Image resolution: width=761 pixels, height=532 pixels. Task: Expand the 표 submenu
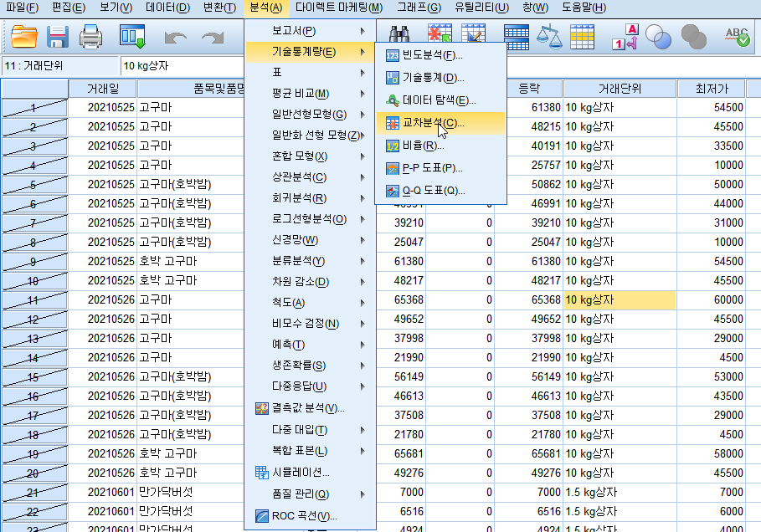310,73
